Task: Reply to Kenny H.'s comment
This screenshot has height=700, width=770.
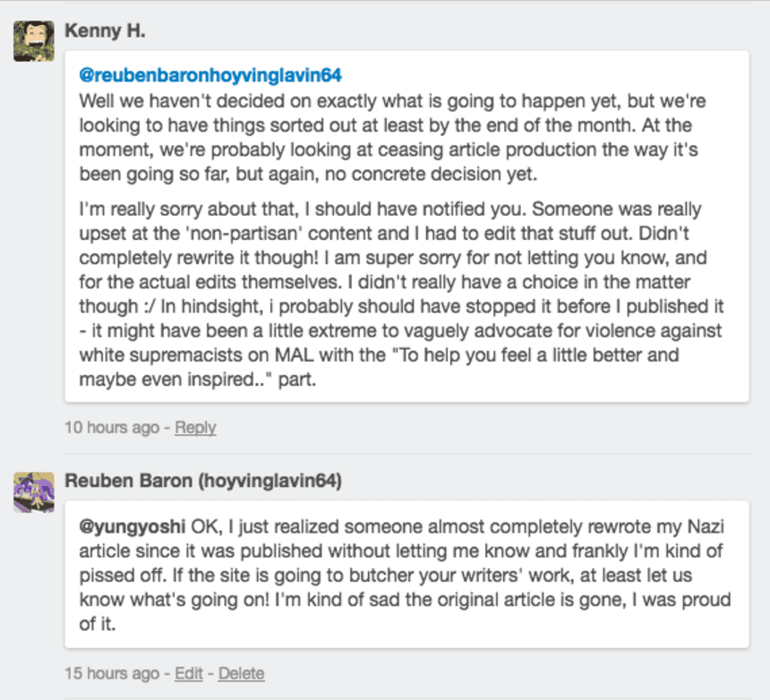Action: tap(195, 427)
